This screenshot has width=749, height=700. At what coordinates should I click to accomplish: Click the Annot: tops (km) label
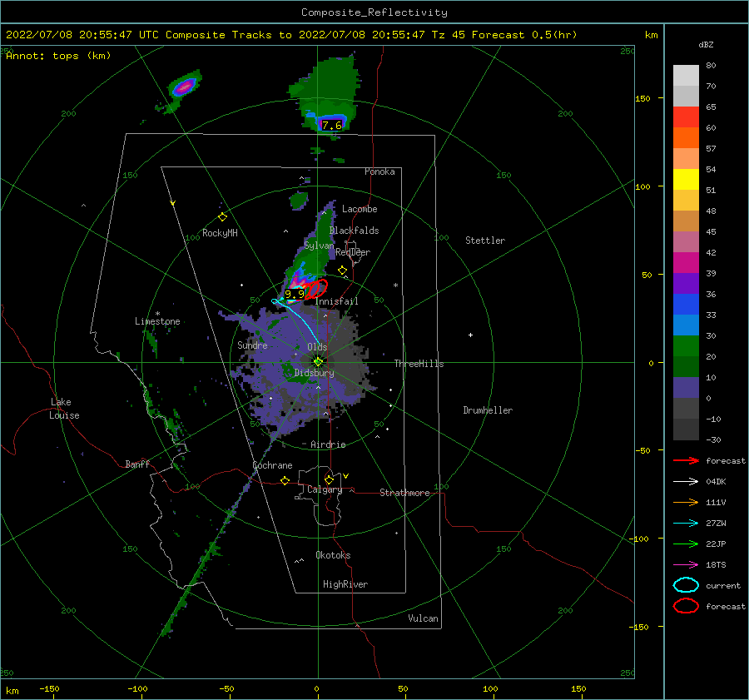click(58, 56)
